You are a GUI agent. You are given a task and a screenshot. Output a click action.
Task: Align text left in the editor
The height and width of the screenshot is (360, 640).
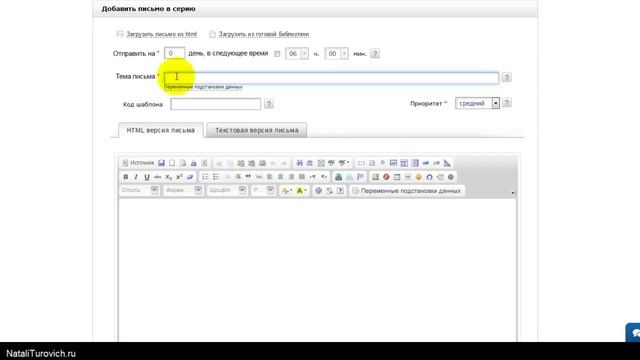269,177
